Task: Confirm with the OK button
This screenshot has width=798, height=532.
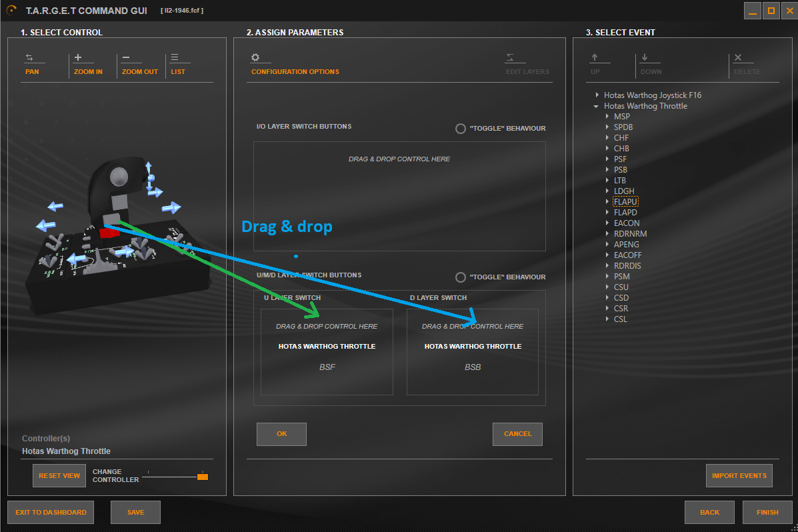Action: point(281,434)
